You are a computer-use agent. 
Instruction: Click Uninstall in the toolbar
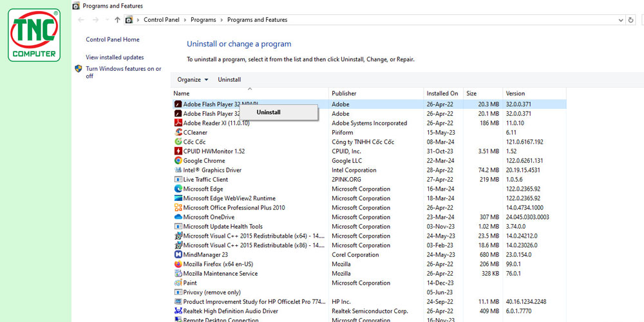click(x=229, y=80)
